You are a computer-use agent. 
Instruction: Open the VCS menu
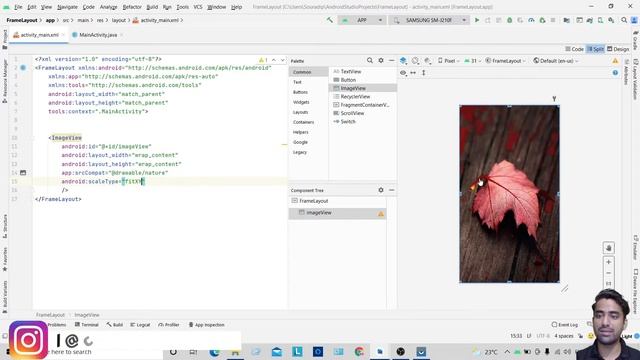[198, 7]
